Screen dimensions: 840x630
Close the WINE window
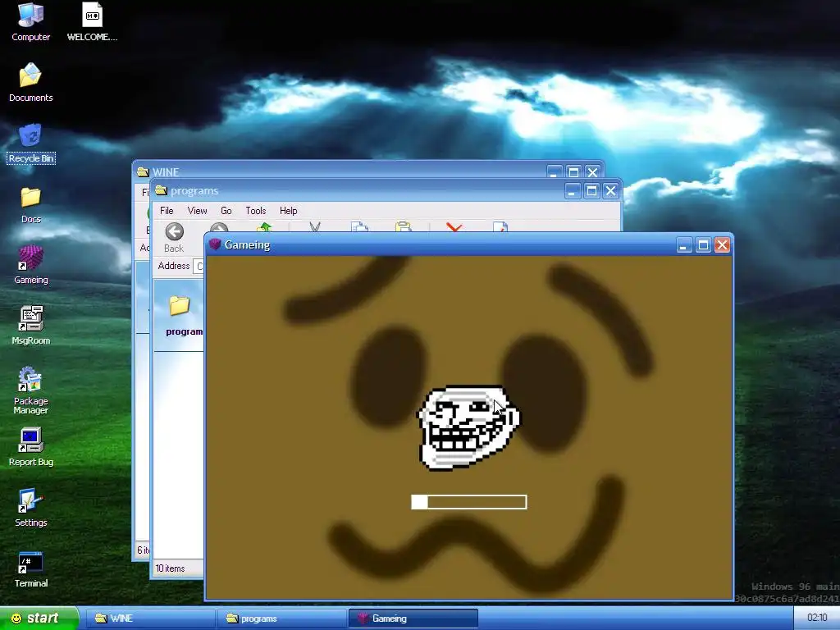(592, 172)
